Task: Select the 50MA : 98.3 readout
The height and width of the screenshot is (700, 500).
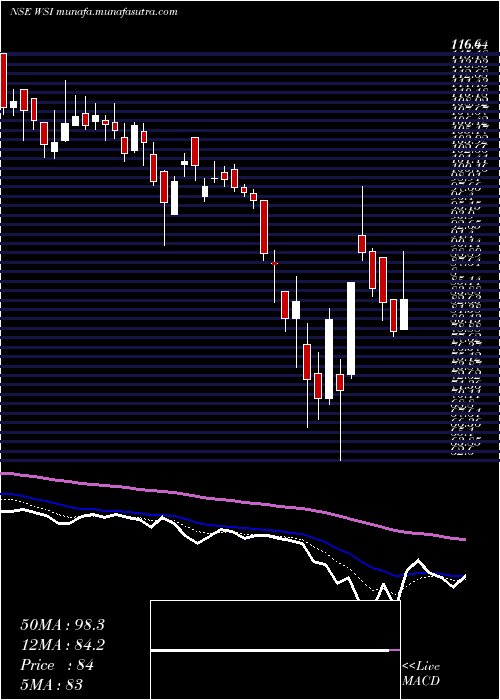Action: coord(62,625)
